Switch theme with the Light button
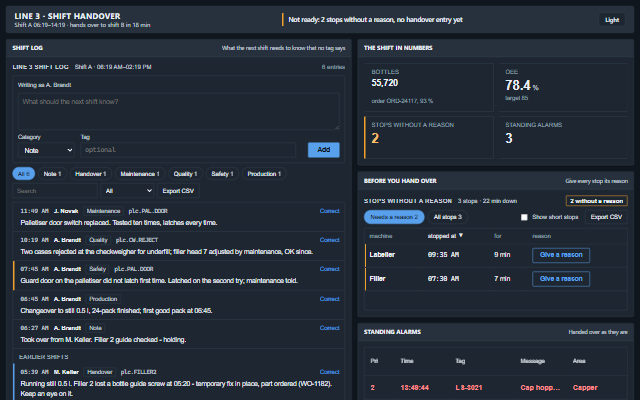Image resolution: width=640 pixels, height=400 pixels. [x=611, y=20]
